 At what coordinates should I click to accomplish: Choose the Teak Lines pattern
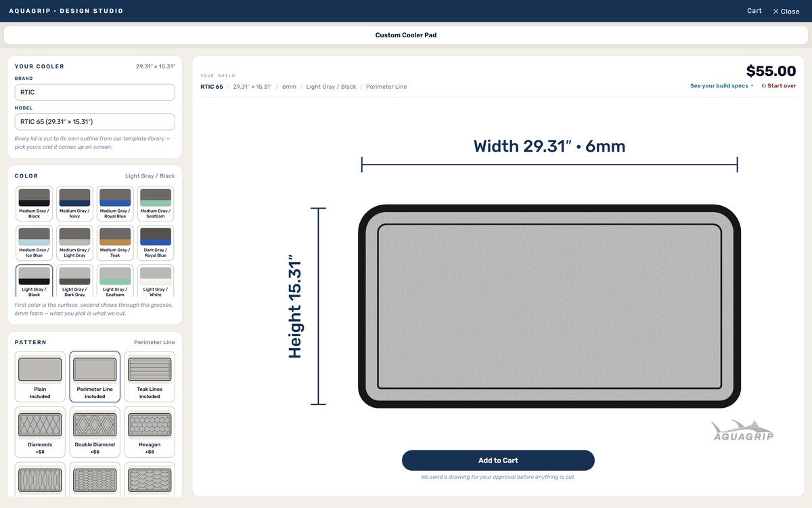(x=150, y=377)
